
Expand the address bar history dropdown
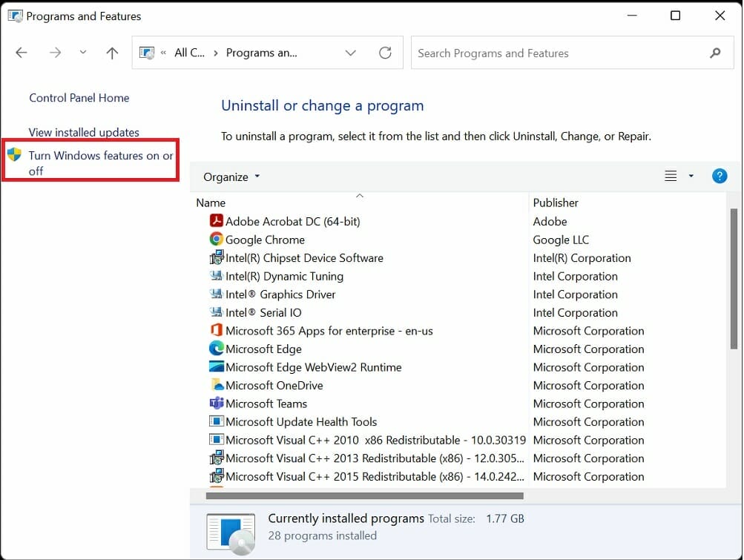350,53
